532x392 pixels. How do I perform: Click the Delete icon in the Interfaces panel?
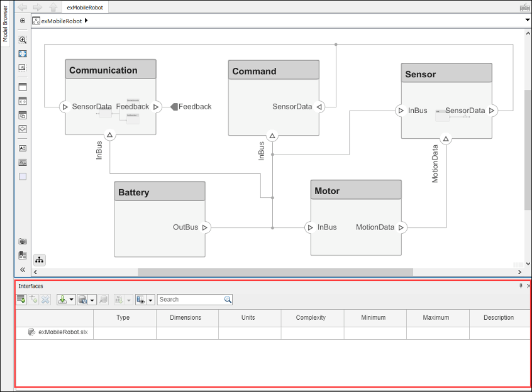[44, 299]
